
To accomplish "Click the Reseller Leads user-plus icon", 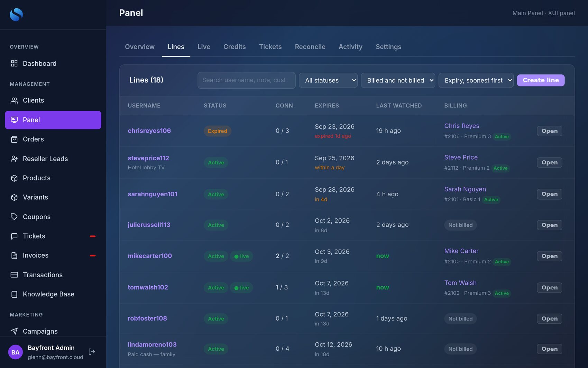I will point(14,159).
